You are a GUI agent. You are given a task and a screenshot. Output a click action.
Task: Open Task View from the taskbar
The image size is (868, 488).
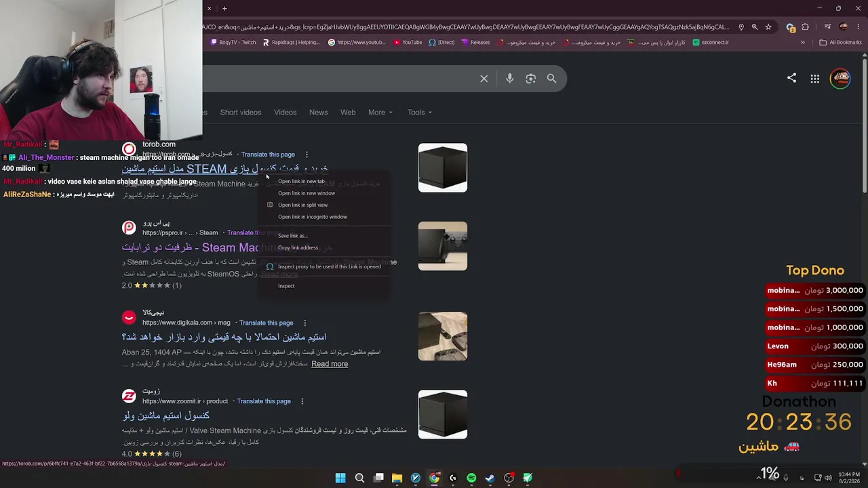[x=378, y=478]
